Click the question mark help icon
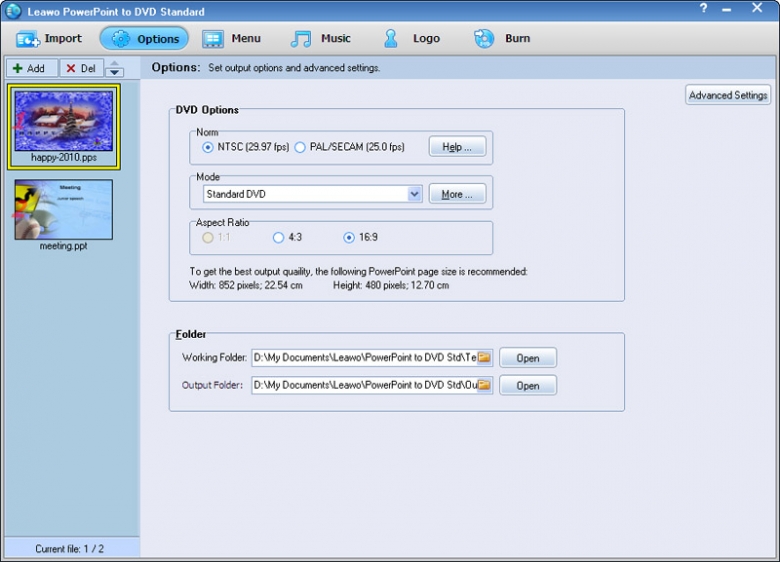This screenshot has height=562, width=780. (x=703, y=9)
